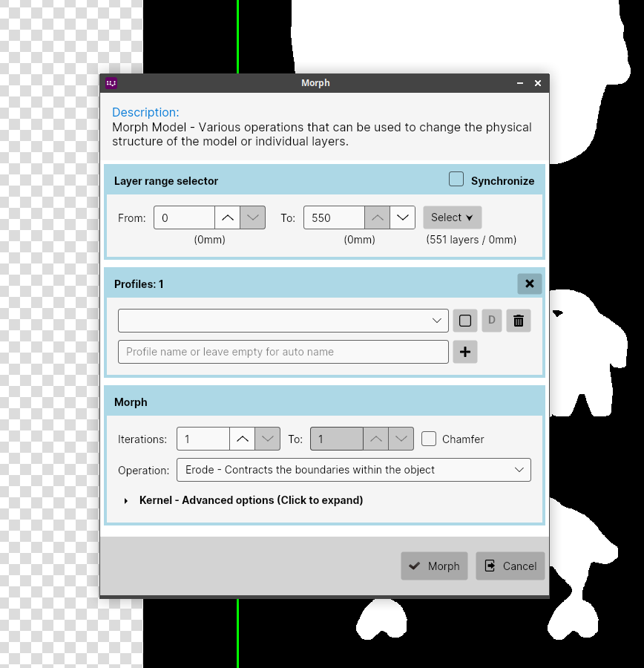Increase Iterations using its up arrow

(x=242, y=439)
